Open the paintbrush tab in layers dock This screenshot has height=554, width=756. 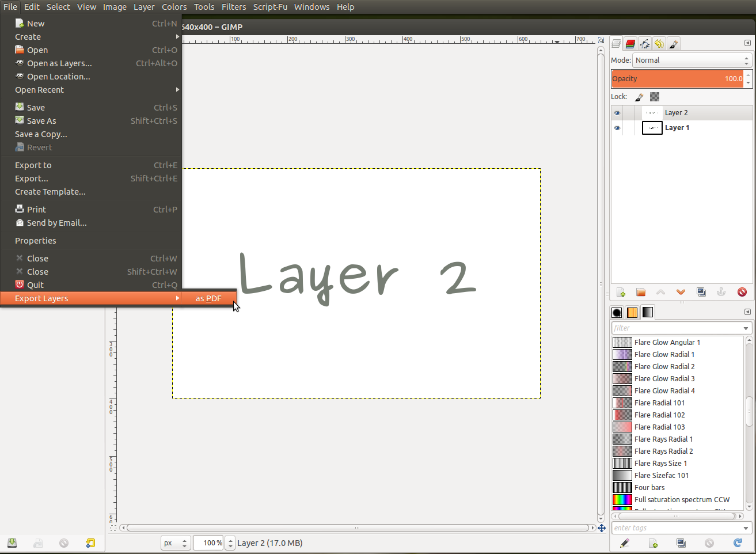coord(674,44)
